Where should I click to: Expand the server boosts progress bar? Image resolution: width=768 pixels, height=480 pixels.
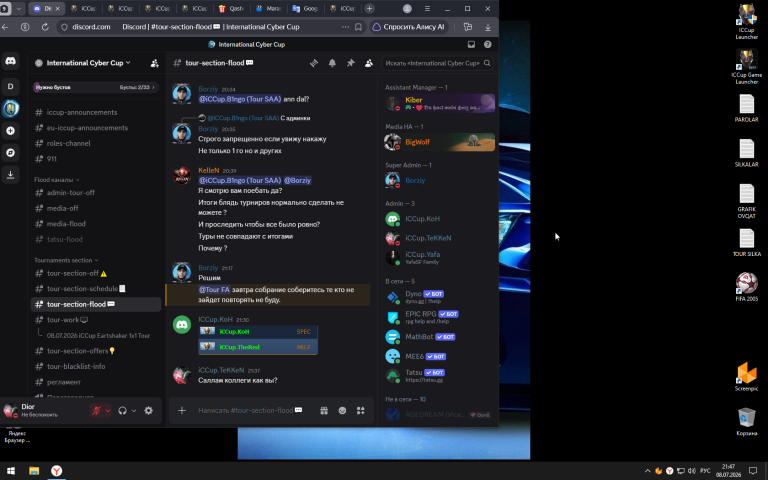96,87
